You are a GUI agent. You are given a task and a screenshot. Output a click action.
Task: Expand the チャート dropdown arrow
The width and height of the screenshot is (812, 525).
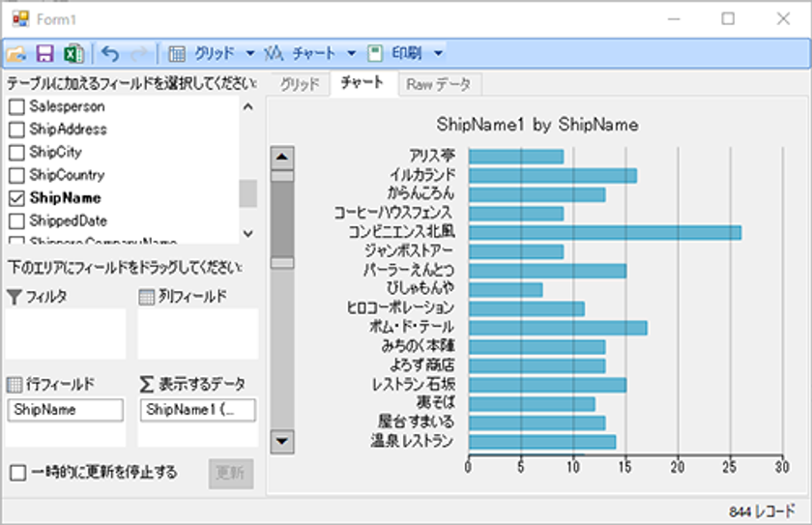tap(352, 53)
